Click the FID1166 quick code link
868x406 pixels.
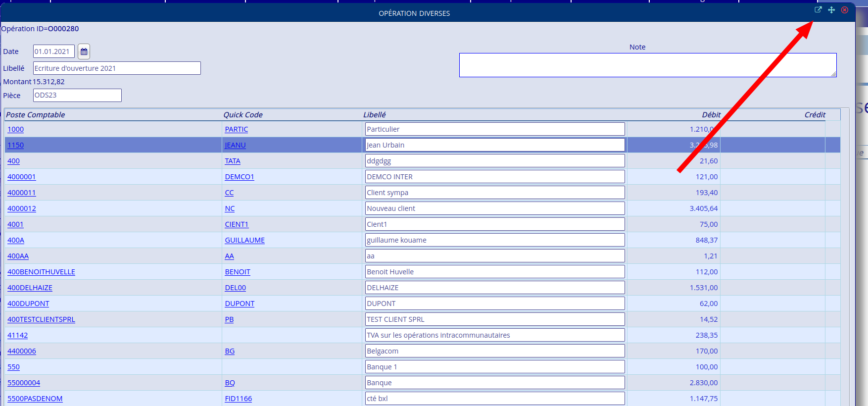[x=238, y=399]
